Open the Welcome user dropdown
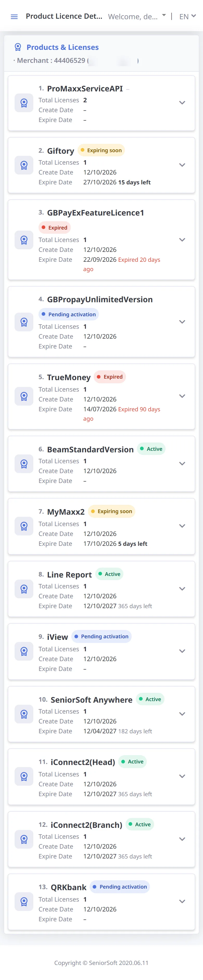 click(x=137, y=16)
